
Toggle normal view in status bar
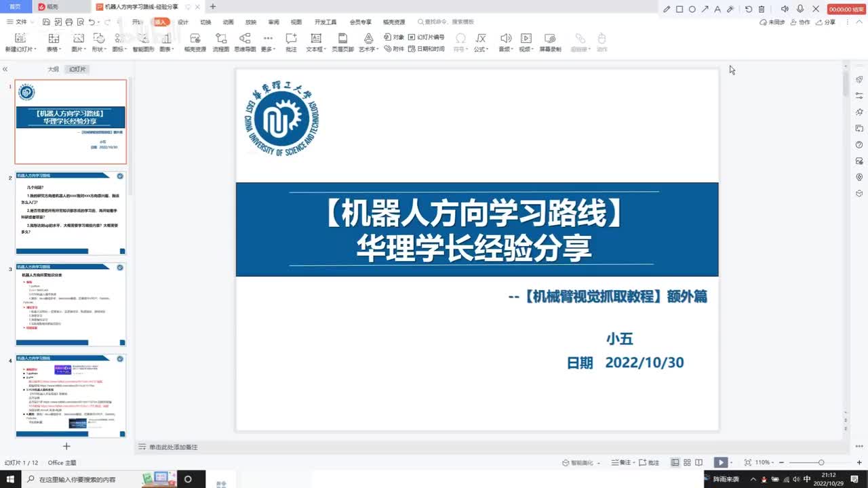(x=675, y=462)
